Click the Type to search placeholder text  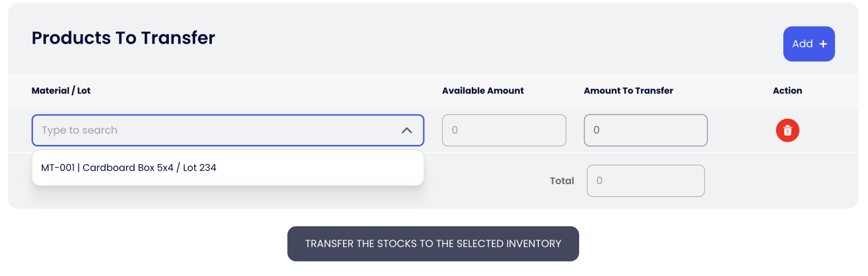pyautogui.click(x=80, y=131)
